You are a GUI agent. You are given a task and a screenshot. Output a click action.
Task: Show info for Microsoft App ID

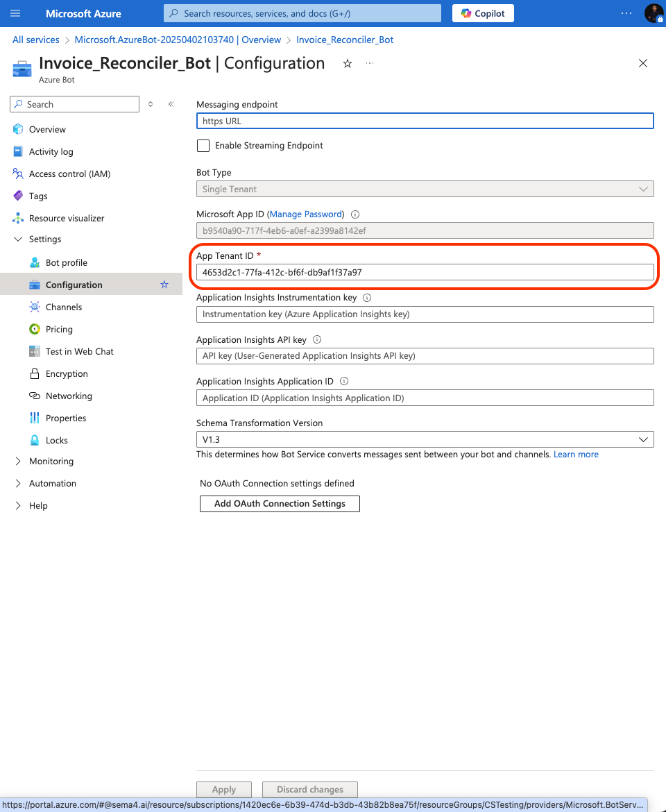[x=355, y=214]
